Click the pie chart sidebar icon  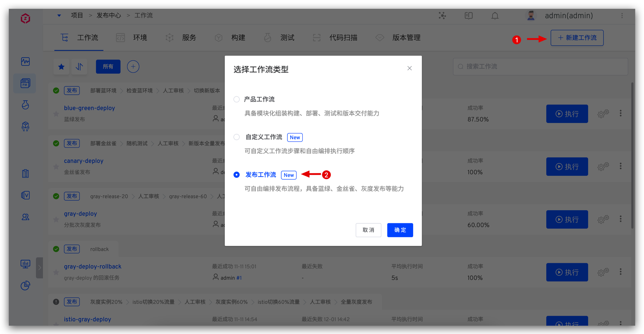25,285
